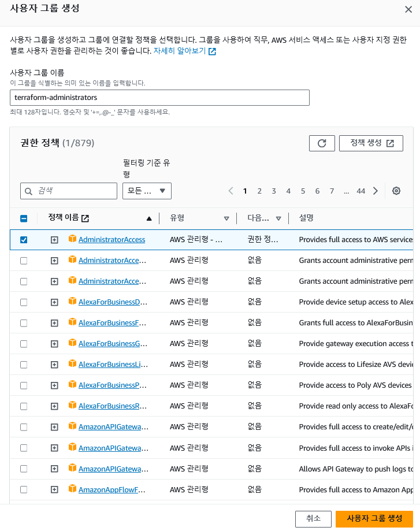
Task: Open 자세히 알아보기 learn more link
Action: 185,51
